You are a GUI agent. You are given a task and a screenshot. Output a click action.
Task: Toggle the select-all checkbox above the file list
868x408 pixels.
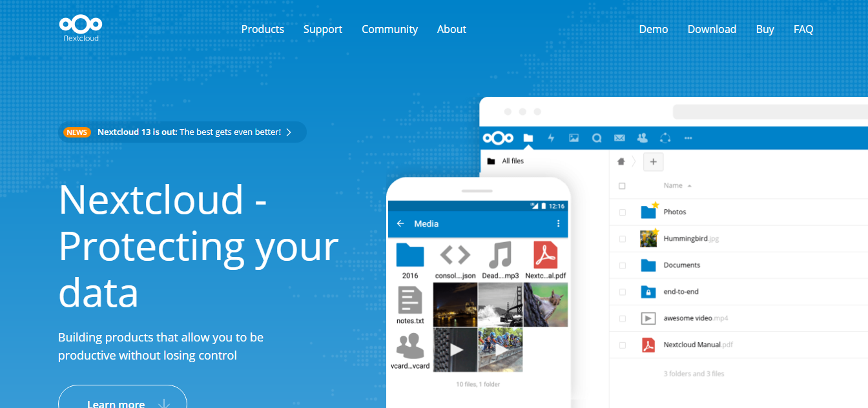[622, 185]
